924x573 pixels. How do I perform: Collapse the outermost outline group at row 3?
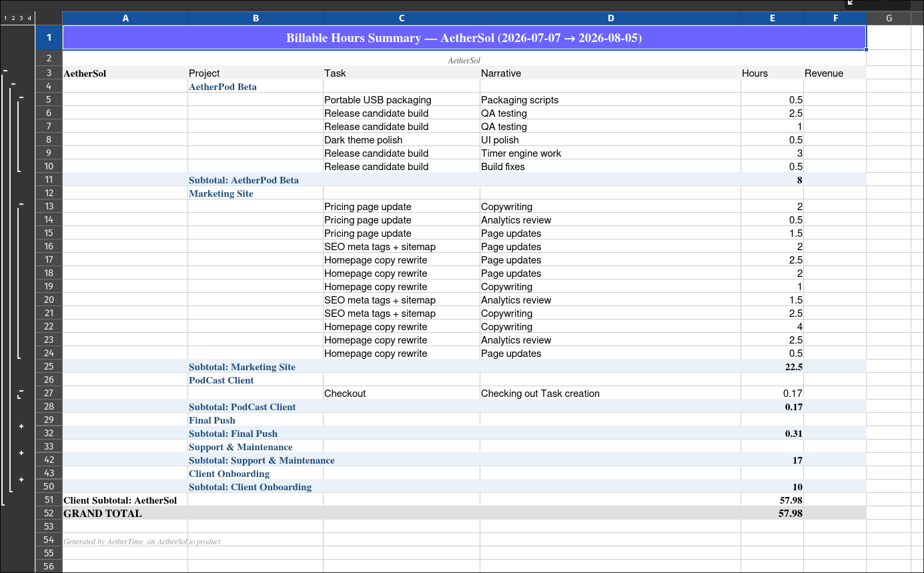[x=5, y=70]
